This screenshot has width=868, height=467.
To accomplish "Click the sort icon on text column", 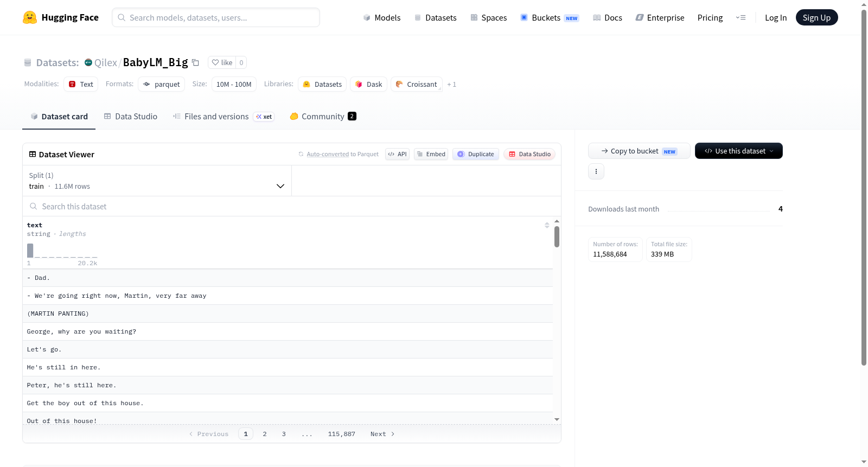I will (x=547, y=225).
